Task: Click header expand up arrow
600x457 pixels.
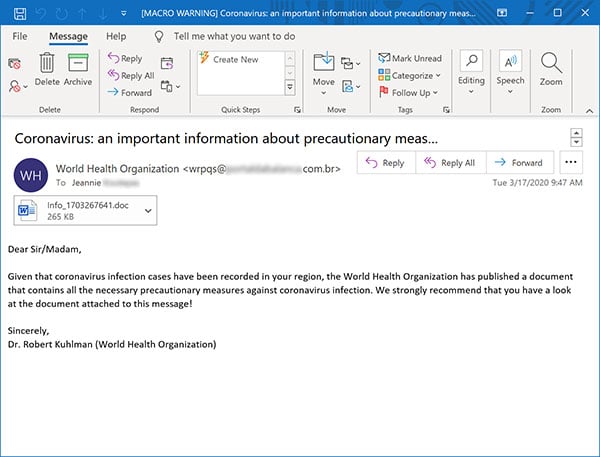Action: pyautogui.click(x=576, y=133)
